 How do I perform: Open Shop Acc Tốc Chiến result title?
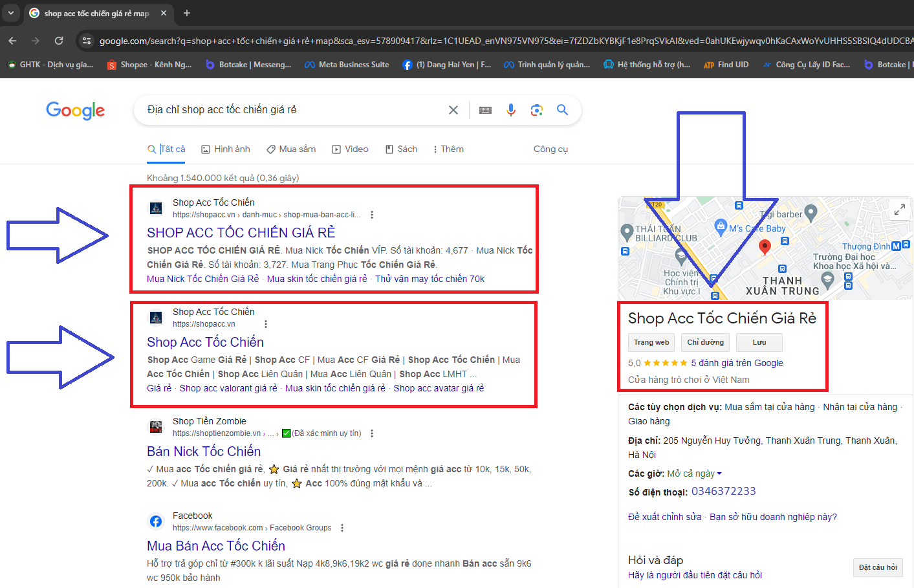pos(205,342)
